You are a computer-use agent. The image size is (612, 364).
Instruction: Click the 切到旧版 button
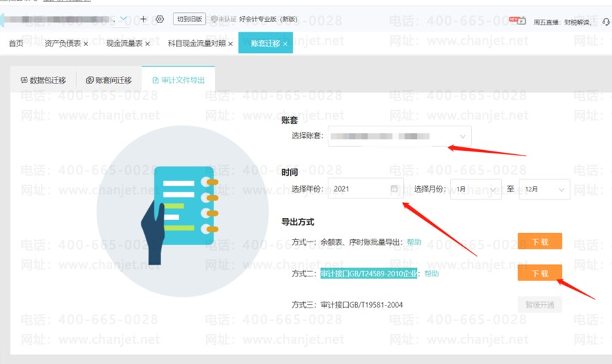tap(189, 19)
